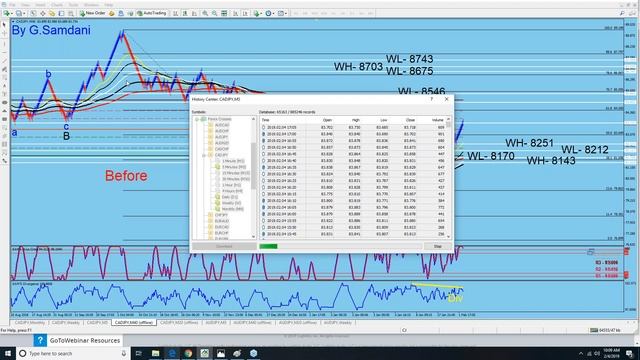Select AUDCHF in the symbols tree
640x360 pixels.
pyautogui.click(x=222, y=131)
